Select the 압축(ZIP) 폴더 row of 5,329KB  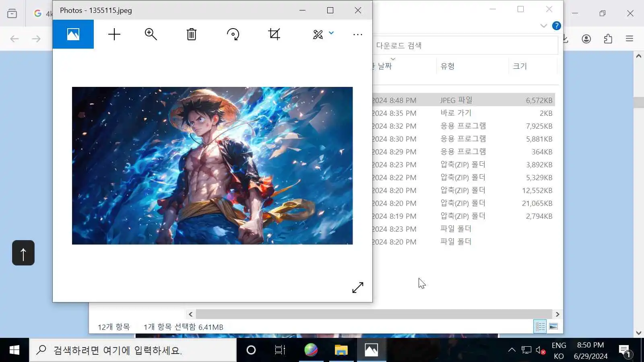pyautogui.click(x=464, y=177)
